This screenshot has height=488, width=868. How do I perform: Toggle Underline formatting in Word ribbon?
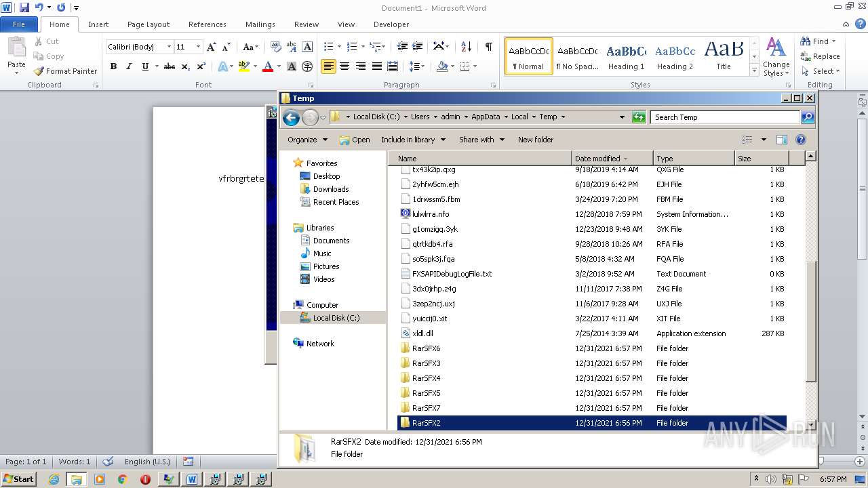click(x=145, y=66)
